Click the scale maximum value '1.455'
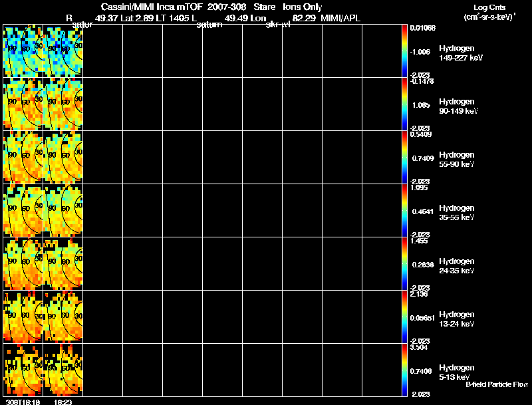Screen dimensions: 532x405 tap(419, 241)
